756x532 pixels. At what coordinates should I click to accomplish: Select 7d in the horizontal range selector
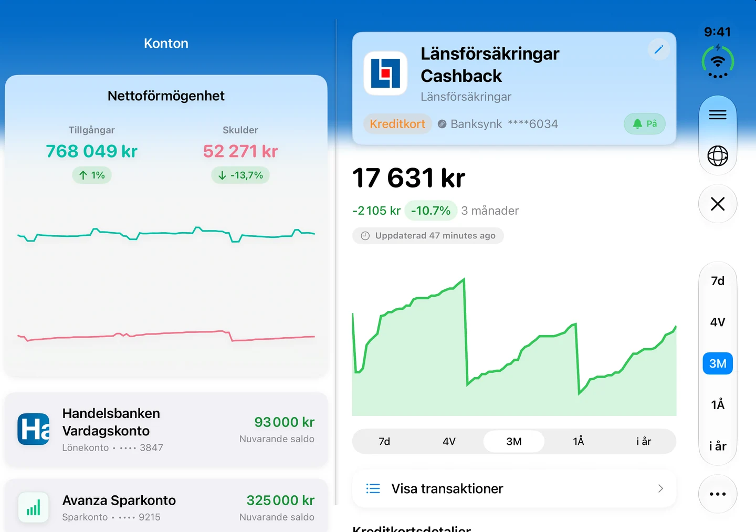(384, 442)
